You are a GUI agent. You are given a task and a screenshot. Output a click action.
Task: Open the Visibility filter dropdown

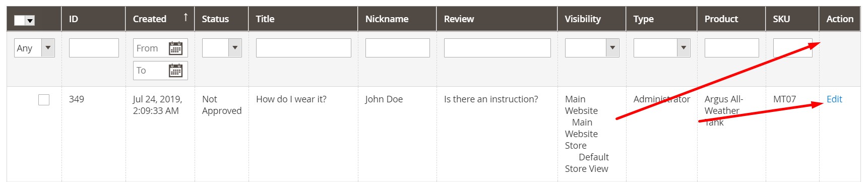click(x=592, y=48)
